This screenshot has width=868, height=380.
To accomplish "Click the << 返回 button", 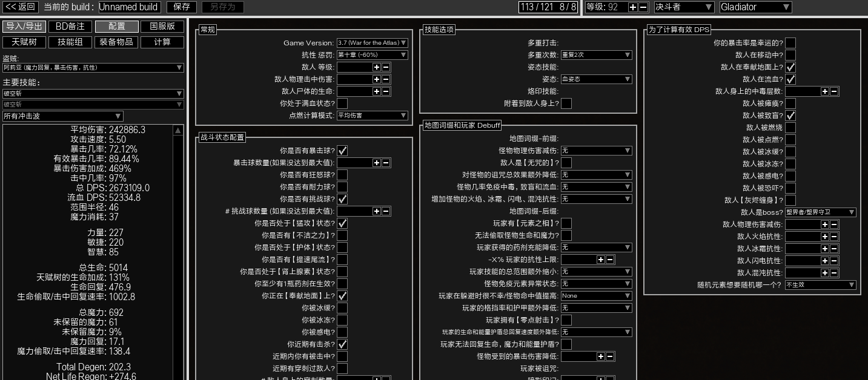I will coord(21,7).
